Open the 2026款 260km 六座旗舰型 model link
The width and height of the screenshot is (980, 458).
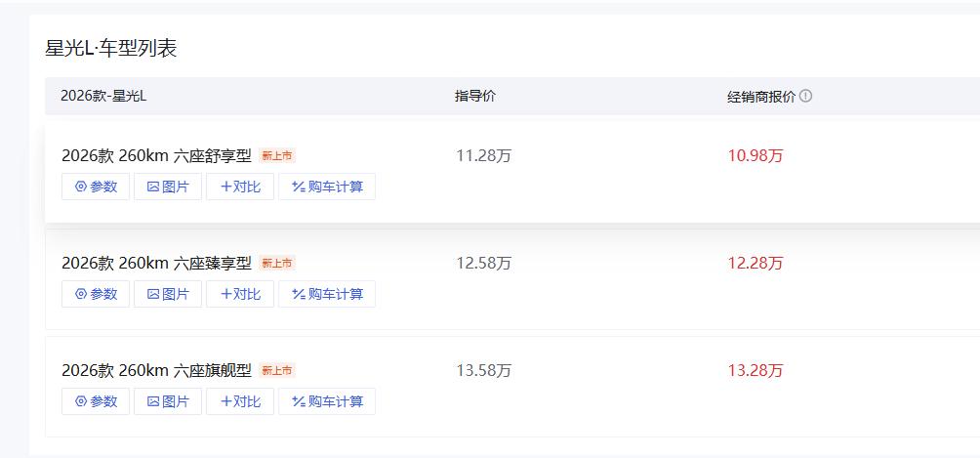pos(156,371)
